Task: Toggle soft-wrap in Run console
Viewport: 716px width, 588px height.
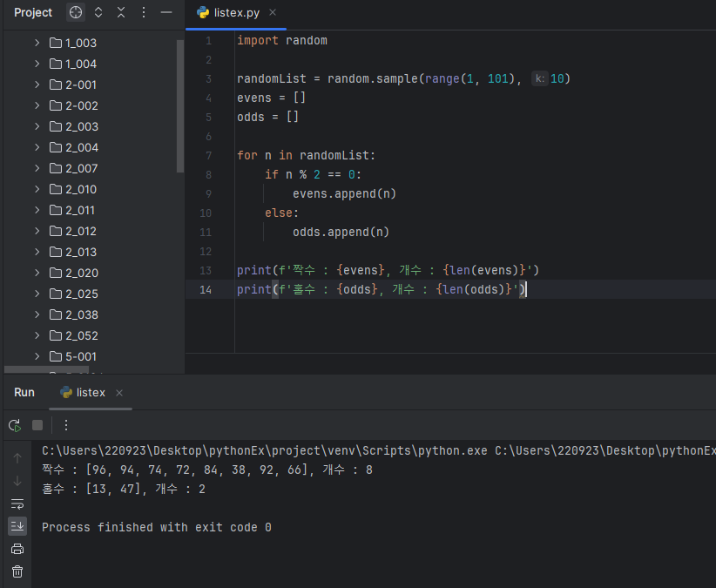Action: point(17,504)
